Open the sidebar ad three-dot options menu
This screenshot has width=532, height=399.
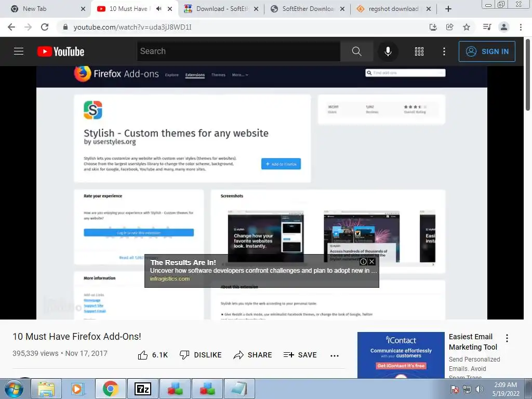click(x=507, y=338)
